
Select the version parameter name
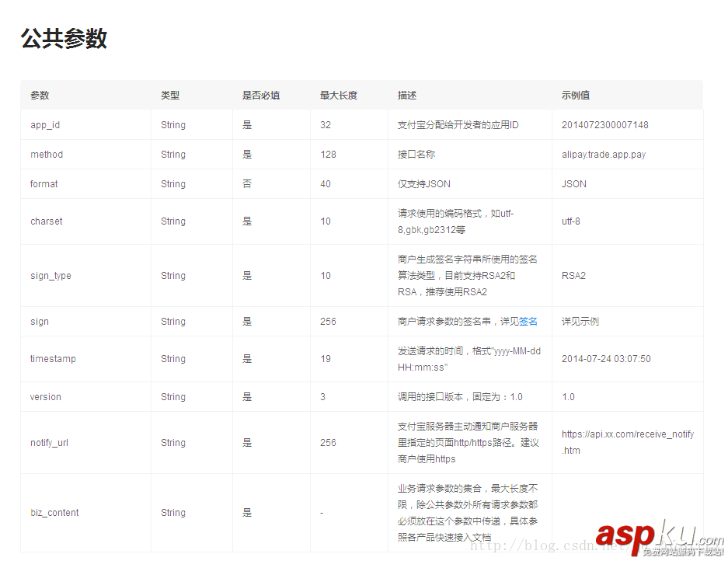point(44,396)
